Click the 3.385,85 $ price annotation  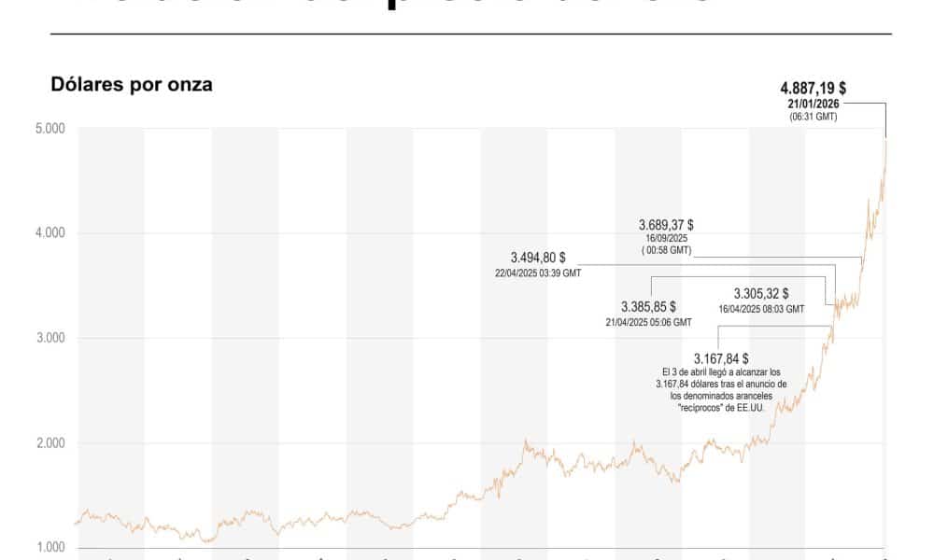[648, 306]
